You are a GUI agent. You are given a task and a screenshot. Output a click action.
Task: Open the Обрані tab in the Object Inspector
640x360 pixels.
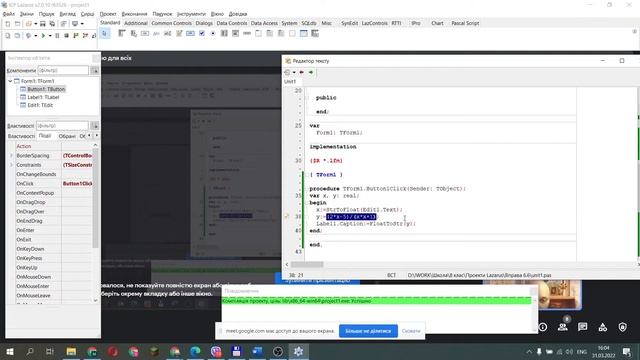[x=67, y=136]
